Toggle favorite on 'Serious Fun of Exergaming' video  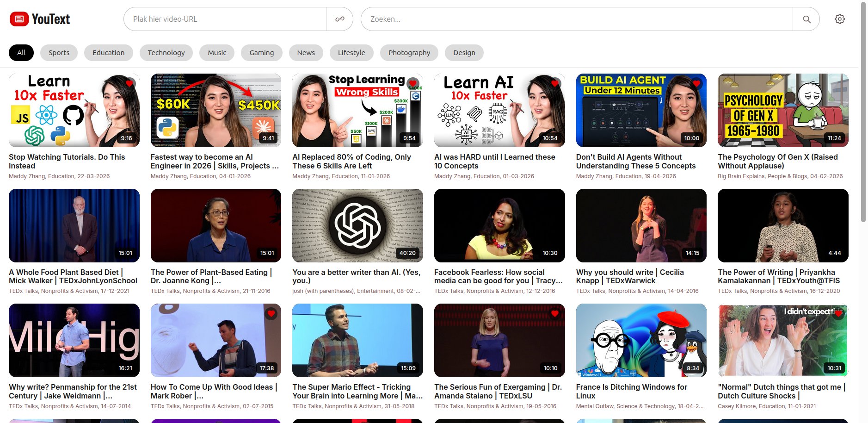pos(554,313)
